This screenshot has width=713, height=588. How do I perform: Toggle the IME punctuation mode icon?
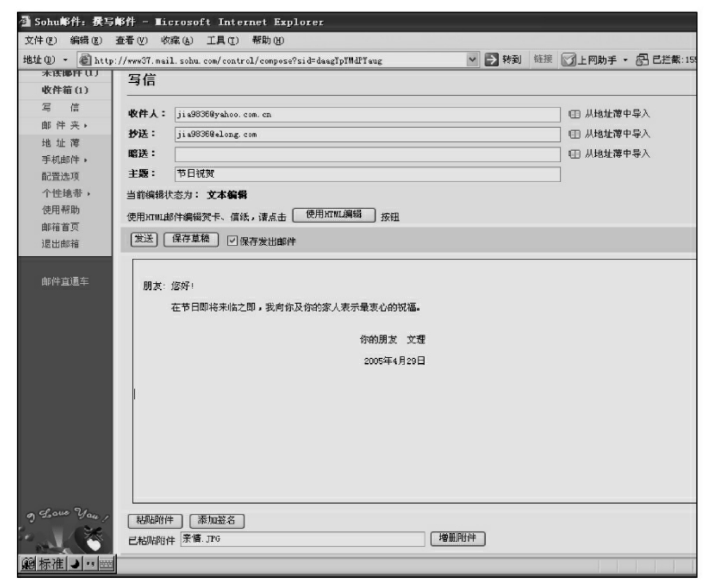click(x=90, y=564)
